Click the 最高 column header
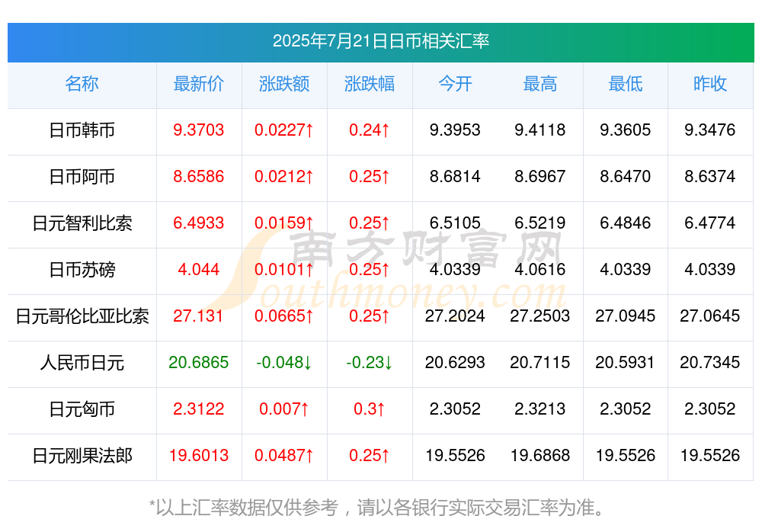The width and height of the screenshot is (762, 532). pos(540,84)
